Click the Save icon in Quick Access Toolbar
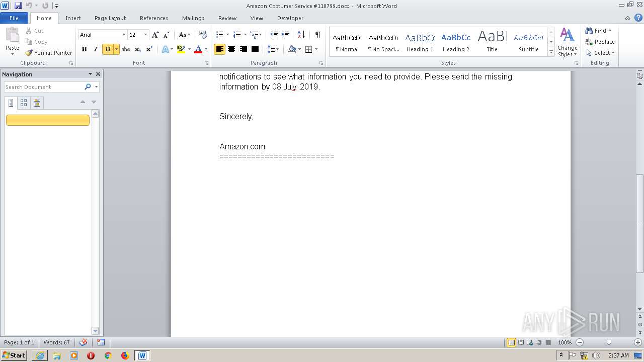Image resolution: width=644 pixels, height=362 pixels. pos(18,6)
